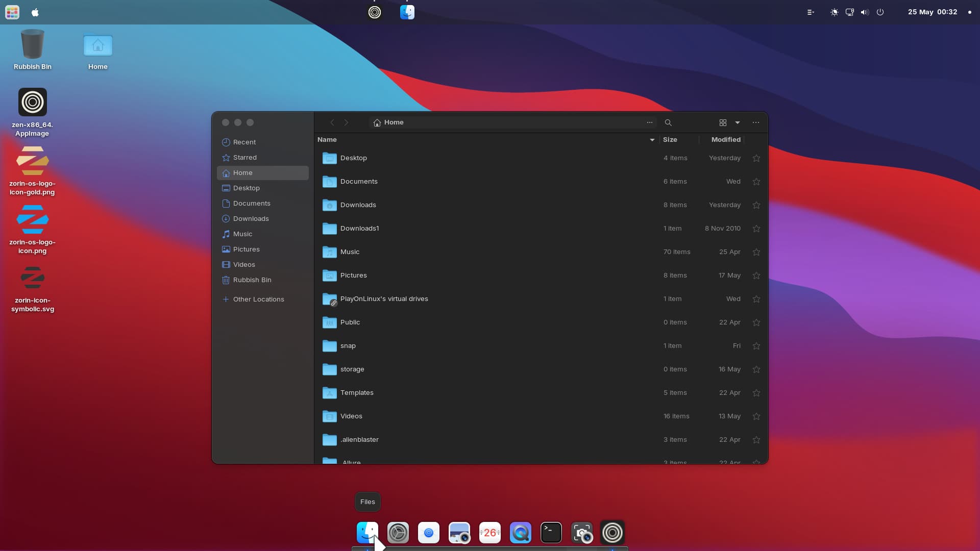Open Music in the sidebar

(x=263, y=234)
